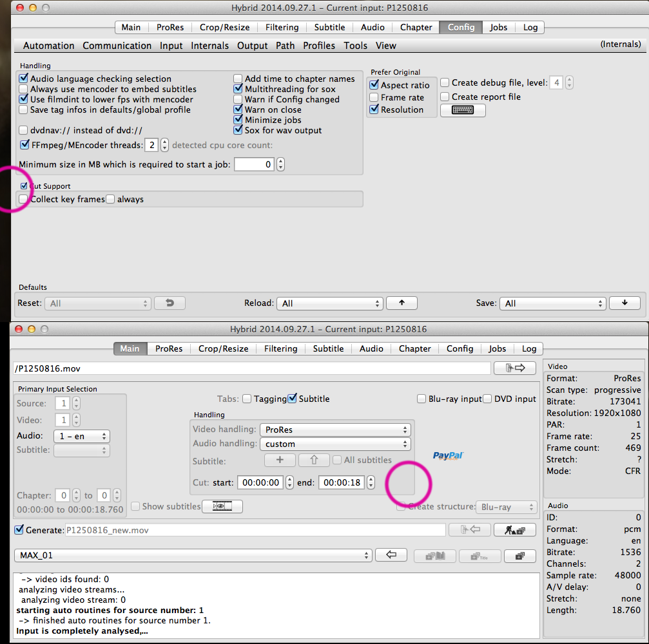Click the reset defaults undo arrow button
Image resolution: width=649 pixels, height=644 pixels.
click(x=170, y=303)
